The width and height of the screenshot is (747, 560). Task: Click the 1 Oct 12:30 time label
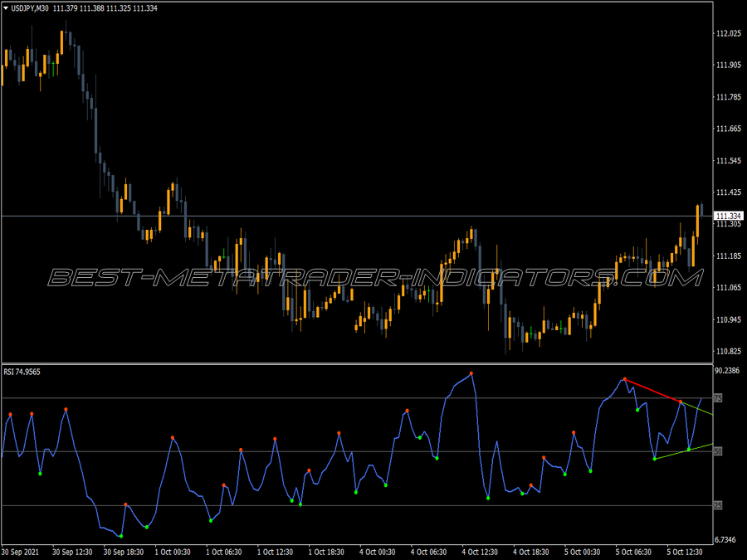point(275,552)
